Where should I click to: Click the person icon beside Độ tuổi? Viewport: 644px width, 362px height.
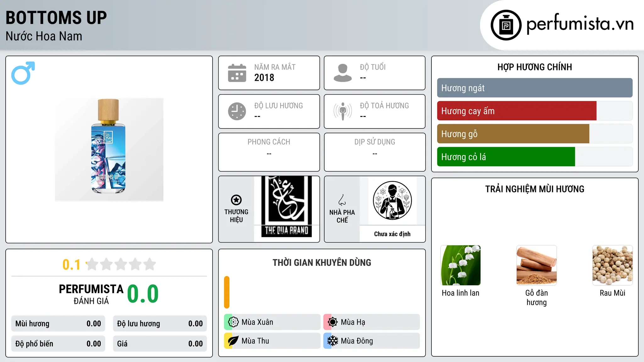(343, 73)
